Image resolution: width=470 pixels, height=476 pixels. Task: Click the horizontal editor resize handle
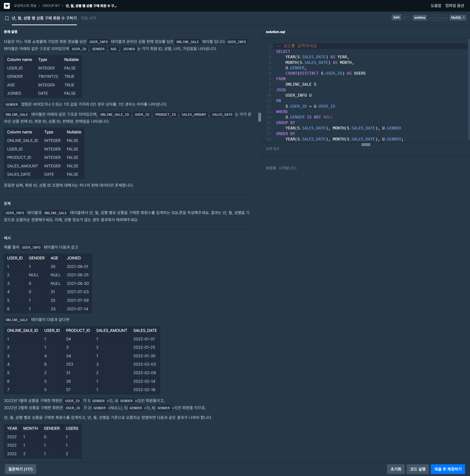click(366, 145)
